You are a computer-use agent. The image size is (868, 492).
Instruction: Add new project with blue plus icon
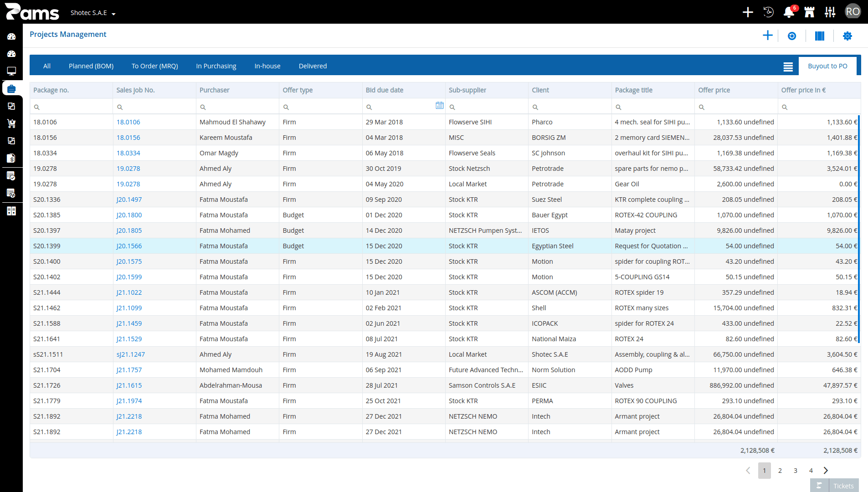(x=768, y=36)
